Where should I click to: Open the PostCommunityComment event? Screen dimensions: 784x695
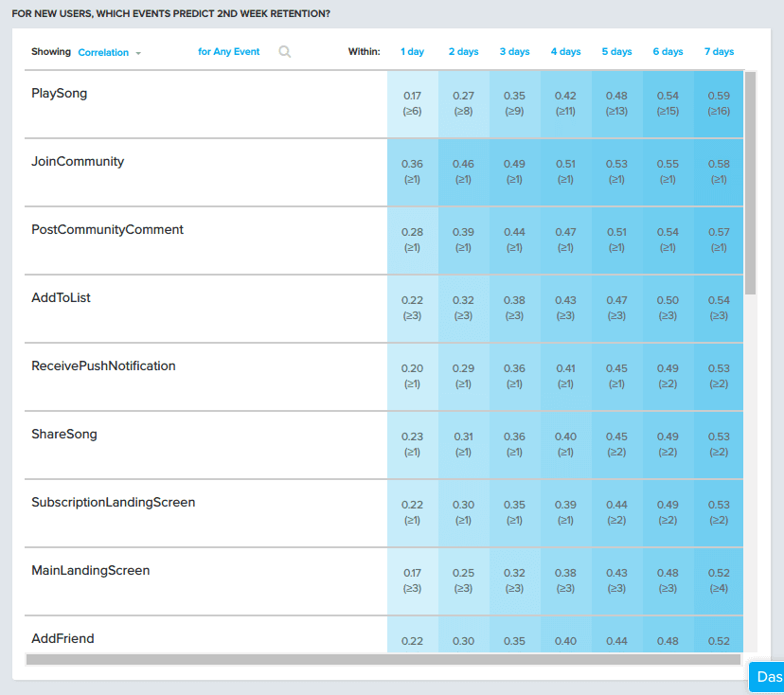pos(107,230)
